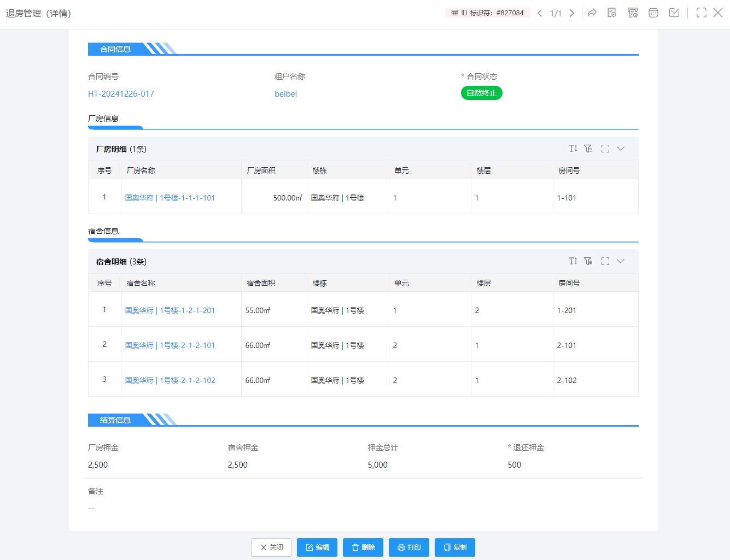This screenshot has width=730, height=560.
Task: Open tenant link beibei
Action: 285,94
